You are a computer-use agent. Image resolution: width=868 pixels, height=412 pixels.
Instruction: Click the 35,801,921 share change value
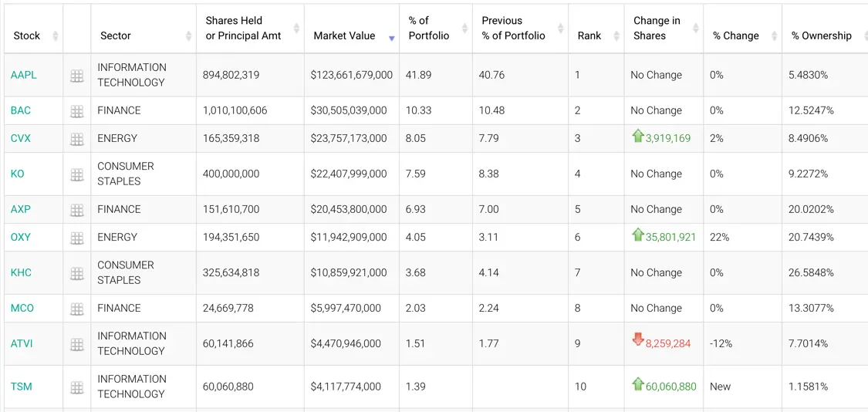coord(670,237)
